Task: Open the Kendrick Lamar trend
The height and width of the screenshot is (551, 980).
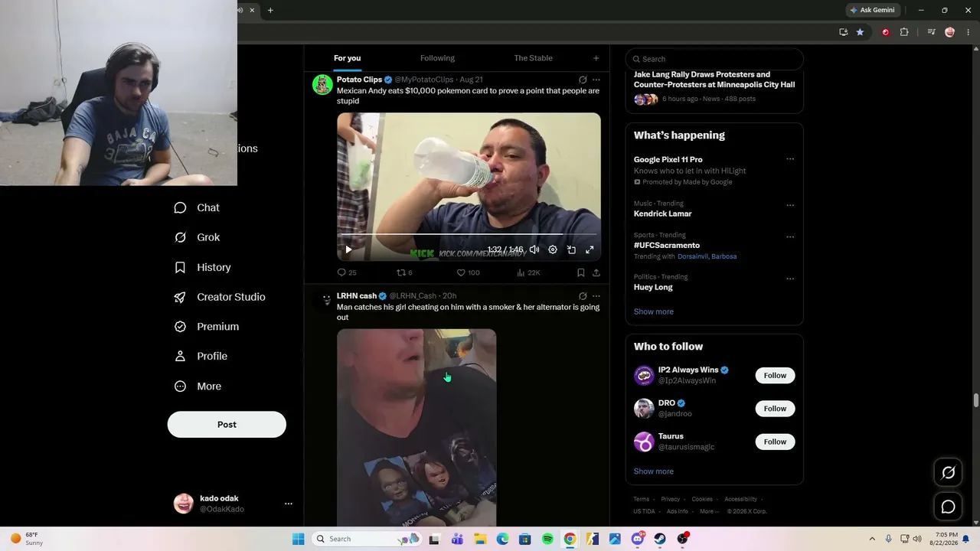Action: (x=663, y=214)
